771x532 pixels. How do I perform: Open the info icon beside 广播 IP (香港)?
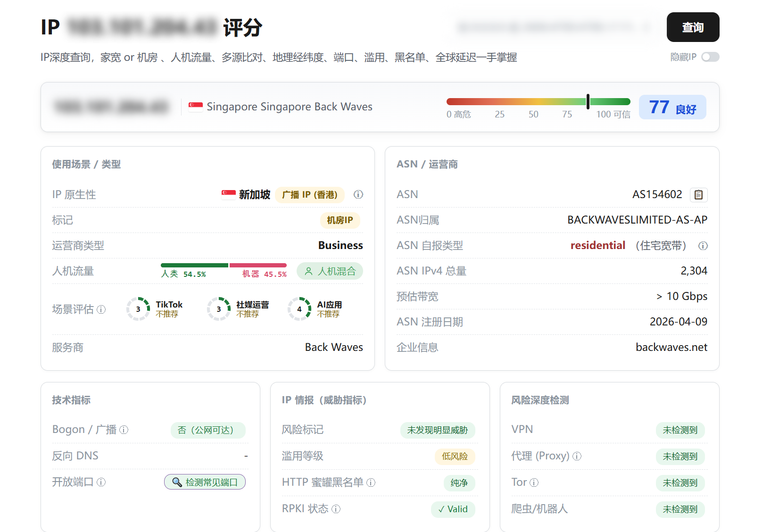[x=358, y=194]
